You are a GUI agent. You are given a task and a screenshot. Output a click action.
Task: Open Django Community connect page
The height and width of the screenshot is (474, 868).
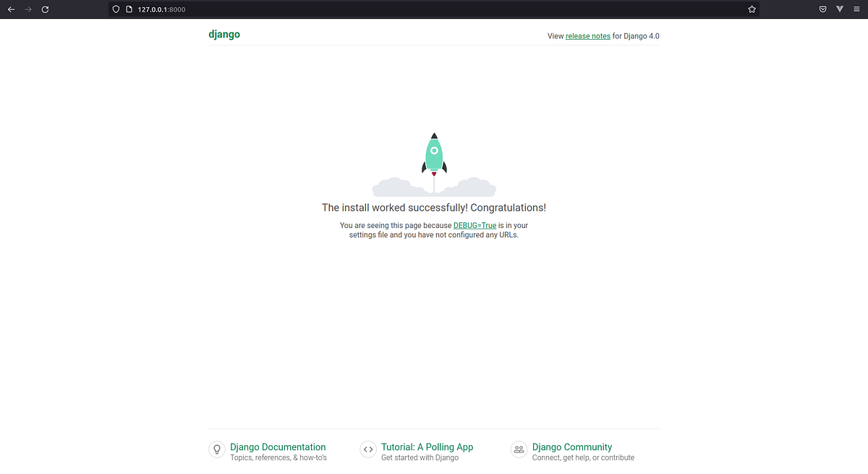coord(571,447)
